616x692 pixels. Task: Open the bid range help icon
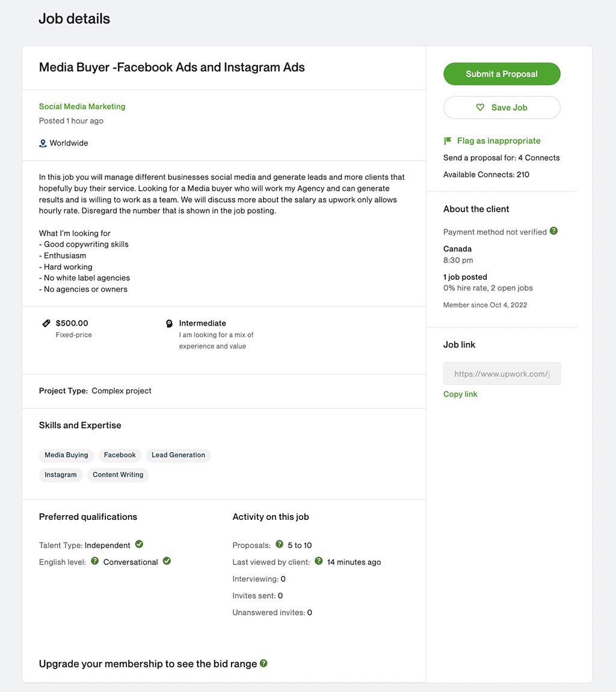pyautogui.click(x=263, y=663)
